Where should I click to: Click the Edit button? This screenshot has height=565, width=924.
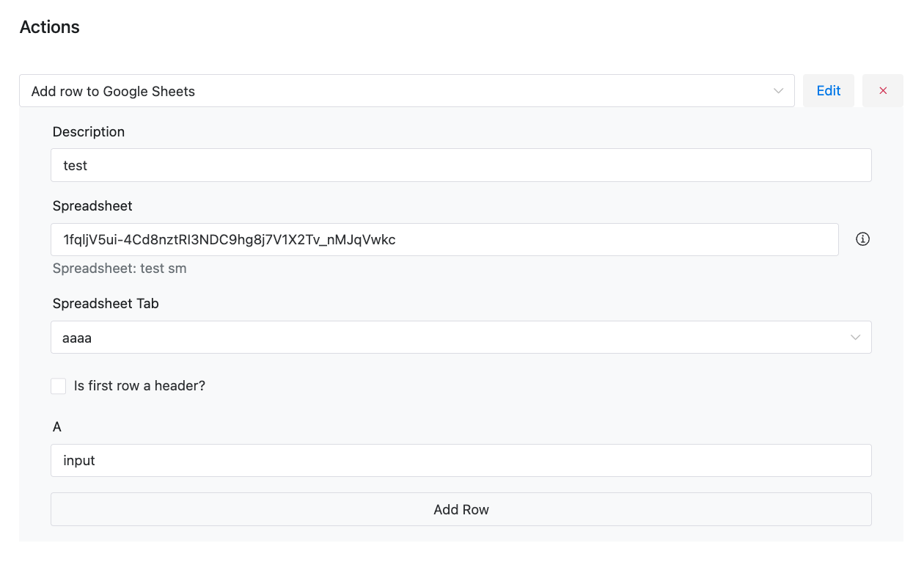pyautogui.click(x=829, y=91)
